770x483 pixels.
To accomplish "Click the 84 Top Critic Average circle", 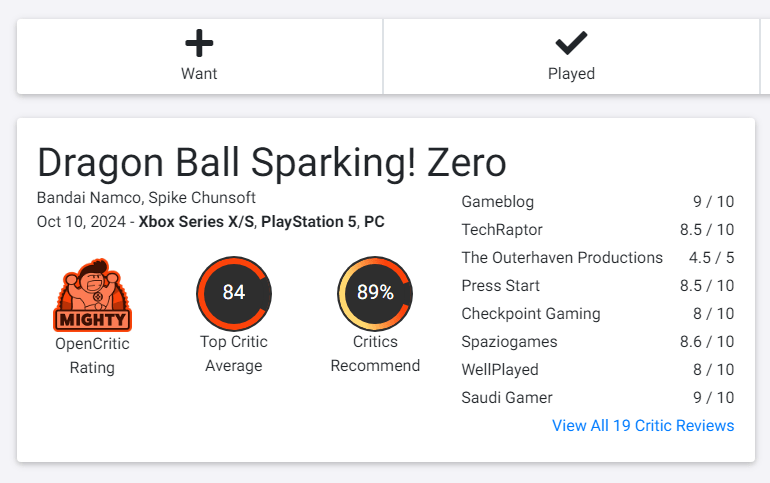I will tap(234, 293).
